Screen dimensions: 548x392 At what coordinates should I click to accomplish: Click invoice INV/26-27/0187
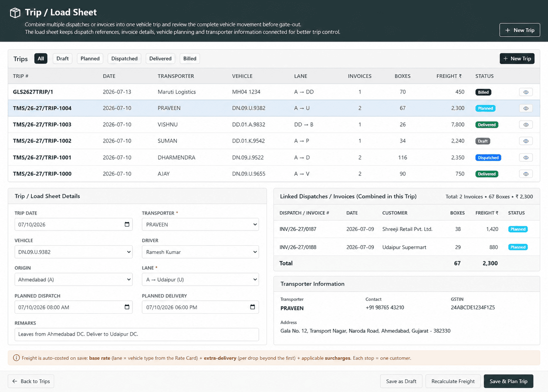(298, 229)
